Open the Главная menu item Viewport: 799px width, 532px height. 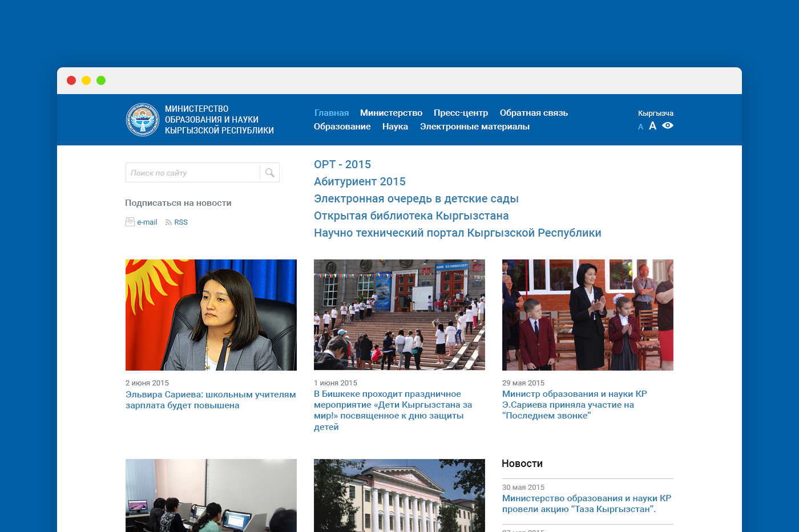click(332, 113)
